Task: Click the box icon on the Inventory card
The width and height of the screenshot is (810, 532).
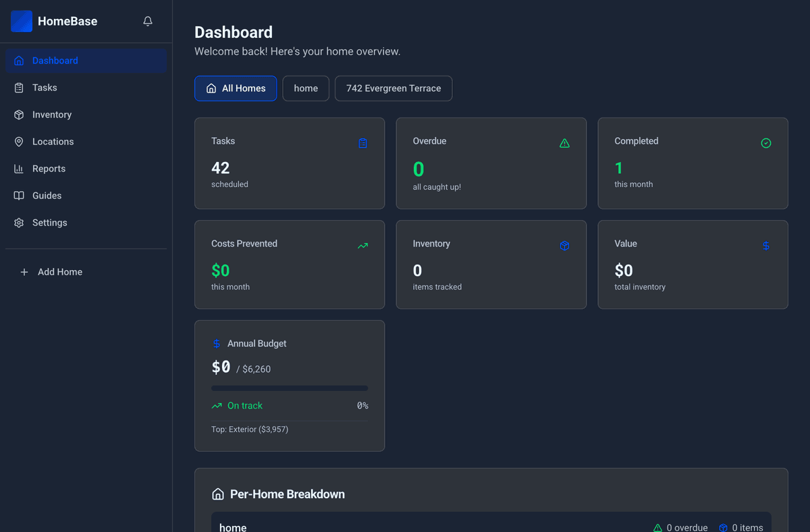Action: pos(564,246)
